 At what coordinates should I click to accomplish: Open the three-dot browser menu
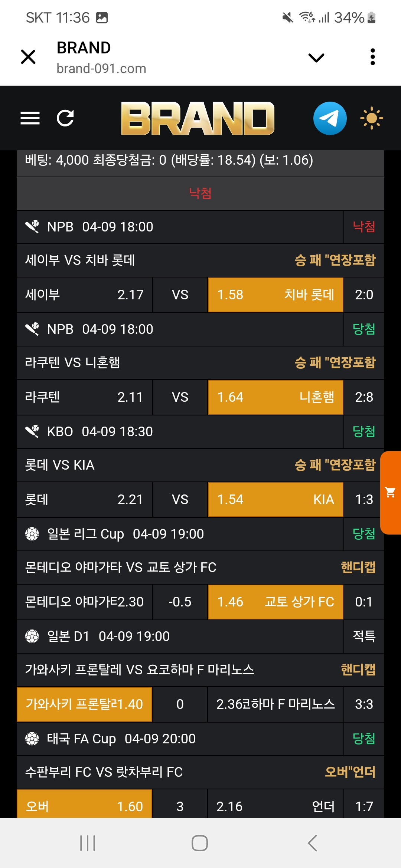(x=373, y=57)
